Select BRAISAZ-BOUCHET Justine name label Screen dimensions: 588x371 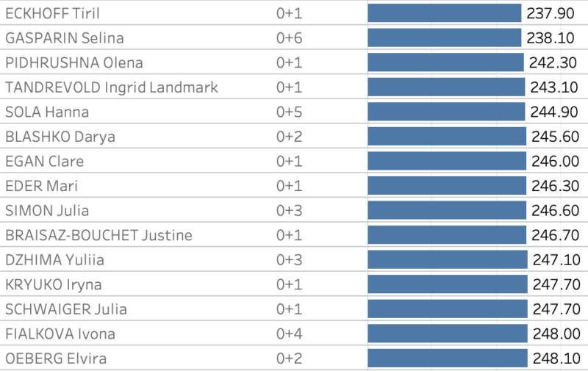tap(98, 235)
